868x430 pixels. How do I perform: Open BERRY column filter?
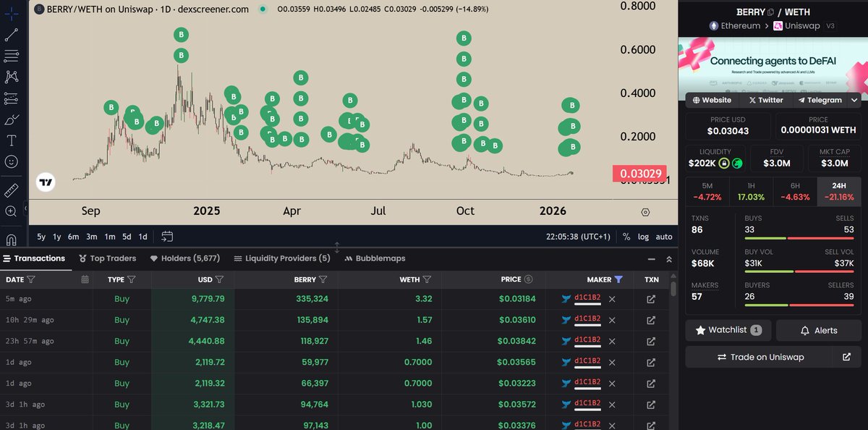coord(323,279)
